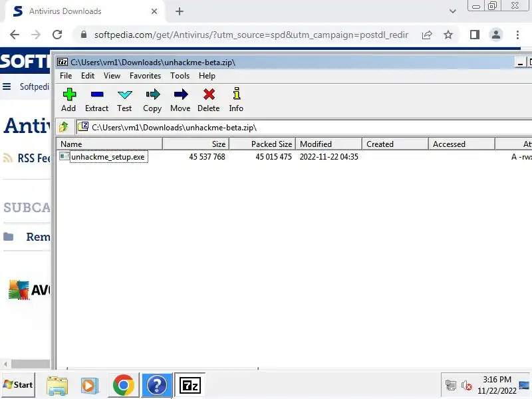532x399 pixels.
Task: Select the Antivirus Downloads tab
Action: [85, 11]
